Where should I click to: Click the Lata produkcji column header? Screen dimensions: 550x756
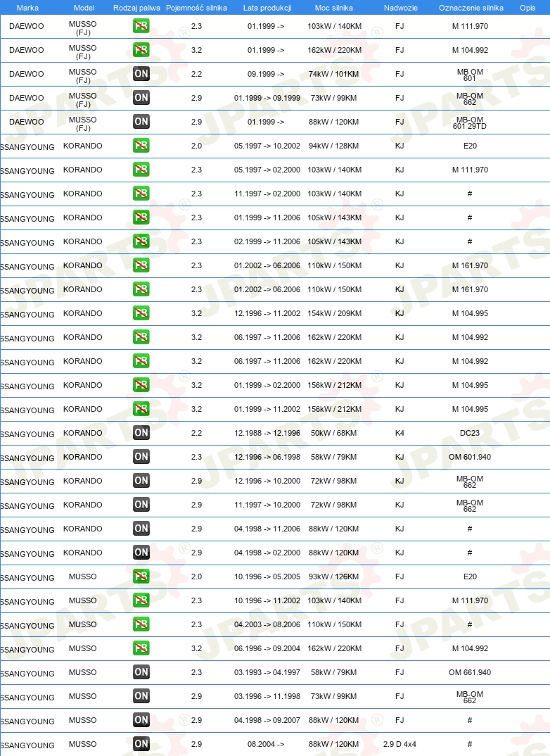point(267,8)
